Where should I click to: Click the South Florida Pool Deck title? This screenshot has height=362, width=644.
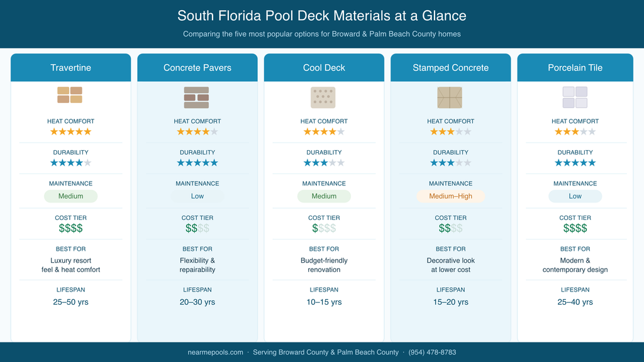tap(321, 16)
